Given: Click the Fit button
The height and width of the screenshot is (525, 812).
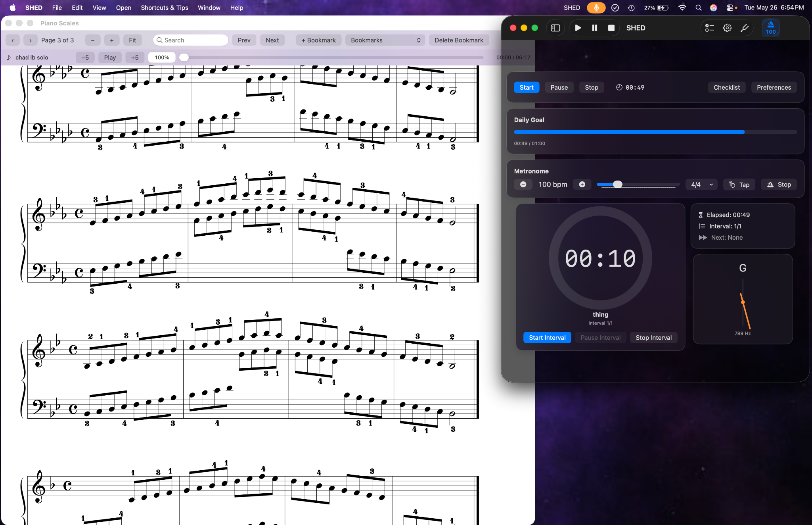Looking at the screenshot, I should (132, 40).
